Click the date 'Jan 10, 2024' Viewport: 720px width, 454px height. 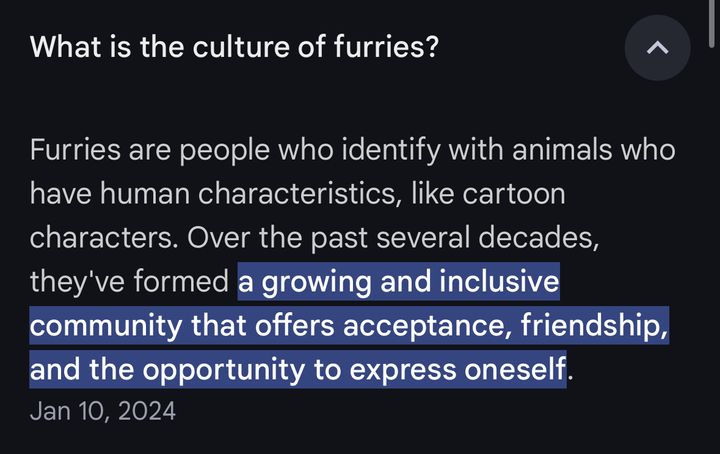click(103, 411)
